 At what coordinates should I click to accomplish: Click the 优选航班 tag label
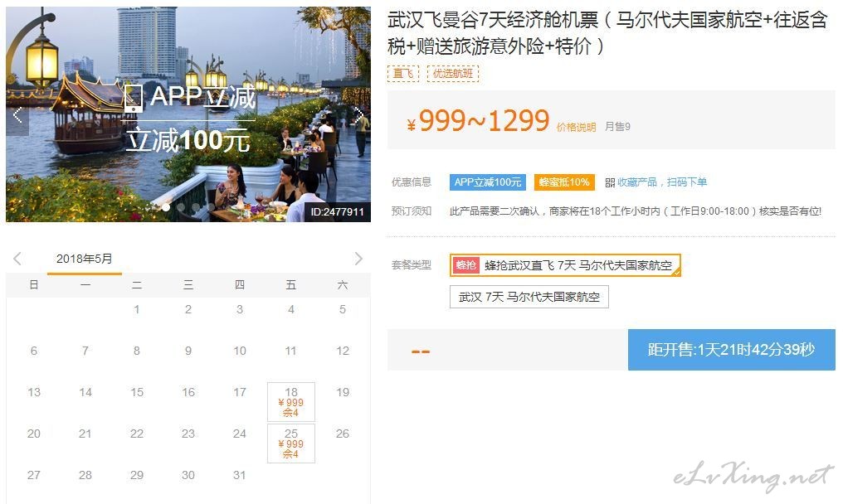pos(453,74)
